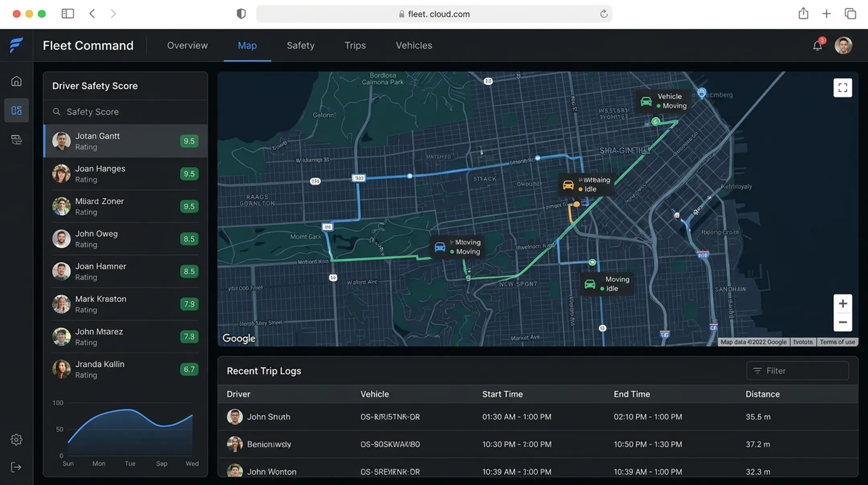
Task: Expand the map to fullscreen
Action: point(843,88)
